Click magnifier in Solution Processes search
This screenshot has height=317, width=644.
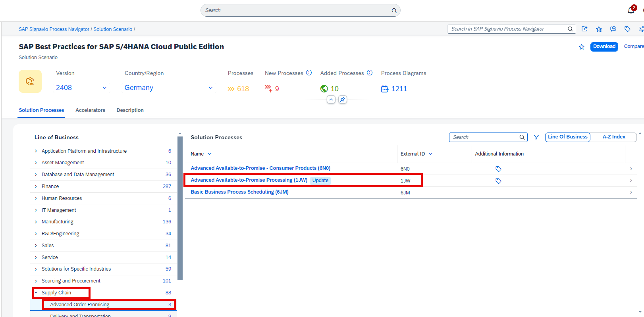[x=522, y=137]
